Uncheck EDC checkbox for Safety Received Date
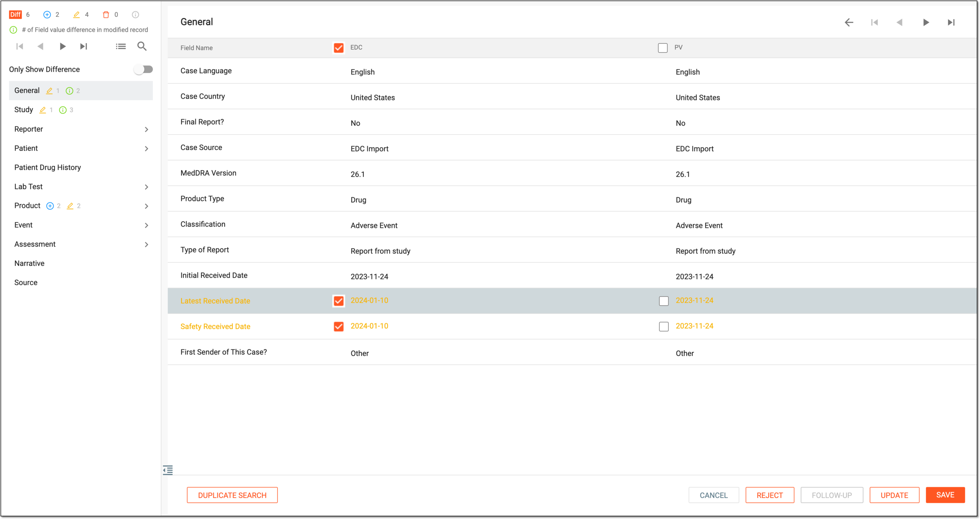The height and width of the screenshot is (519, 980). pos(339,326)
